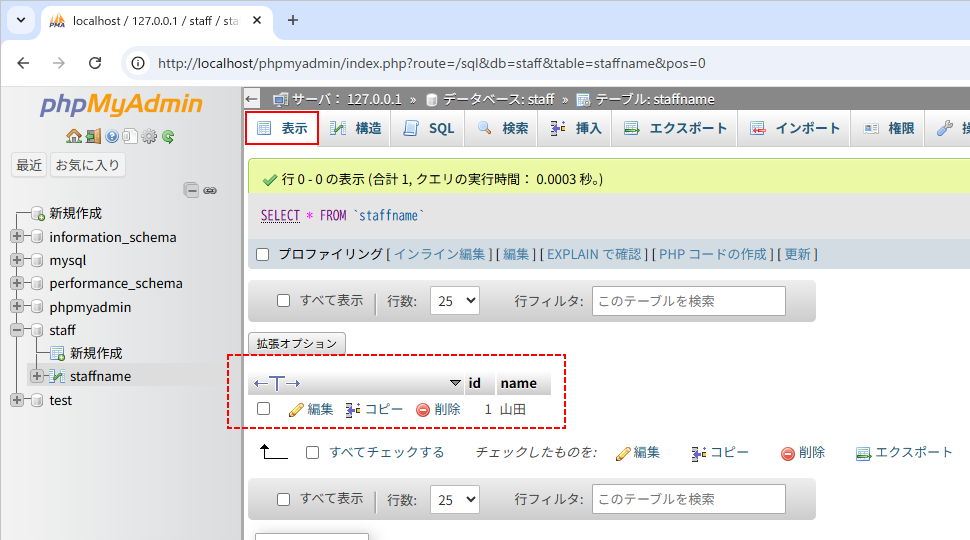Open navigation panel settings gear icon
Viewport: 970px width, 540px height.
(149, 136)
